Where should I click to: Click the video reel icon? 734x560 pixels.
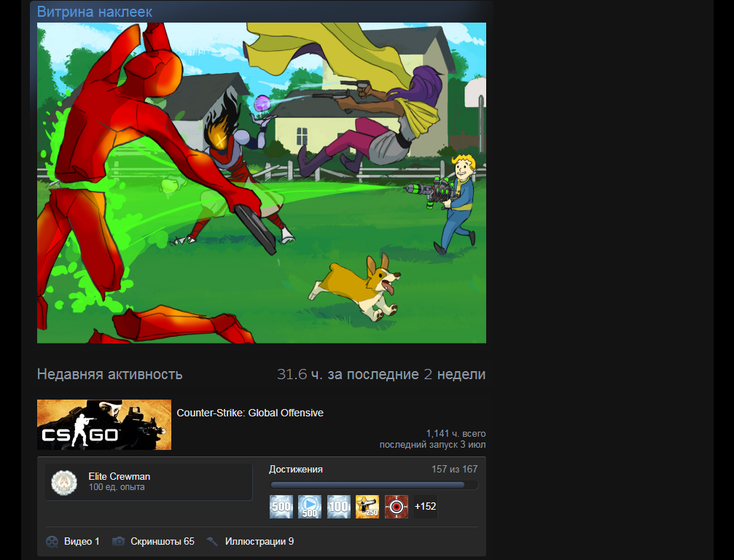tap(52, 542)
